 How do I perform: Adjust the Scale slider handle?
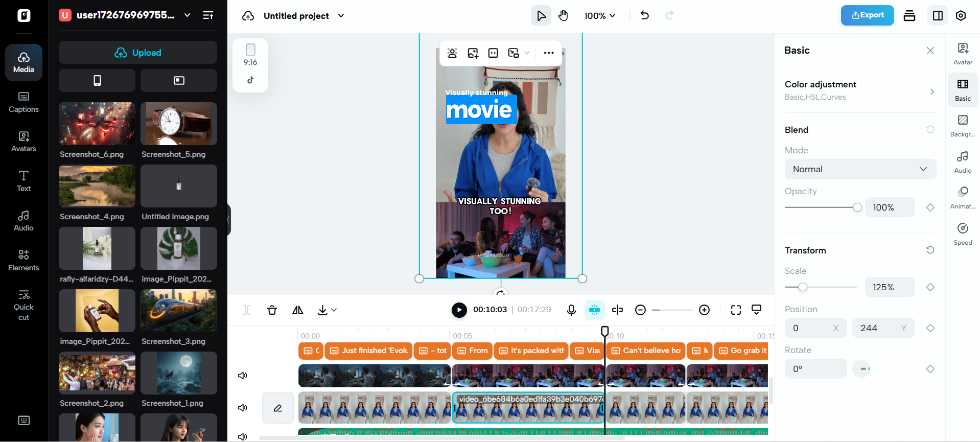point(803,287)
